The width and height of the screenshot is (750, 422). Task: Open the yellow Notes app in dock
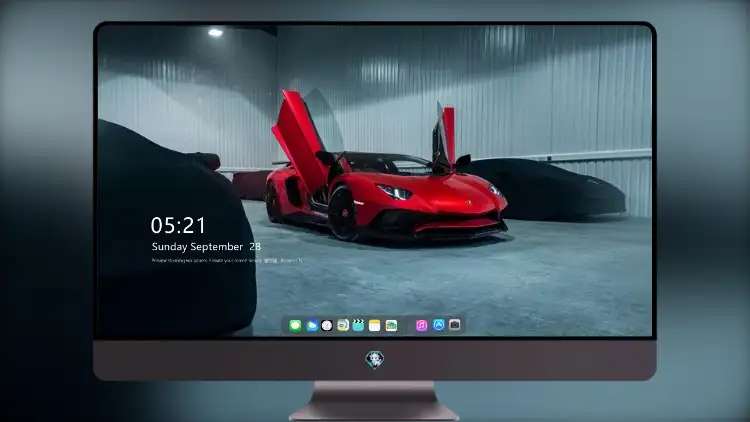point(375,325)
